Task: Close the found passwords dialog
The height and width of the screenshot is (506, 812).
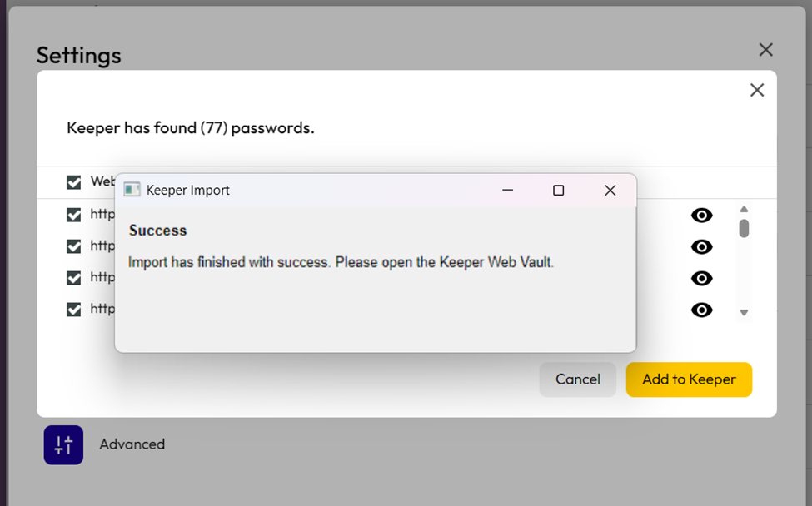Action: (x=756, y=90)
